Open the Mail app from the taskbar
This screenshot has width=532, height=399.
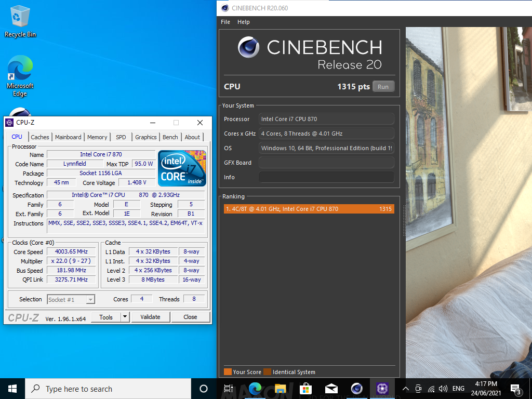331,389
